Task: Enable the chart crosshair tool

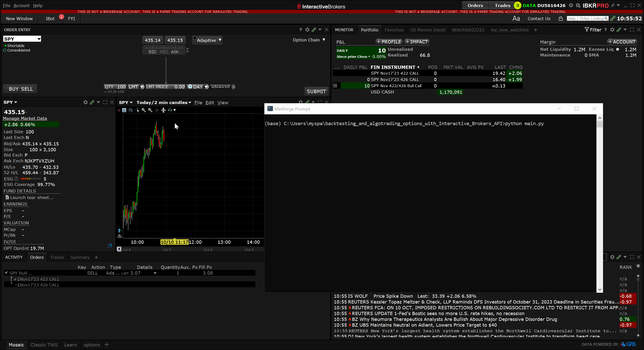Action: tap(157, 110)
